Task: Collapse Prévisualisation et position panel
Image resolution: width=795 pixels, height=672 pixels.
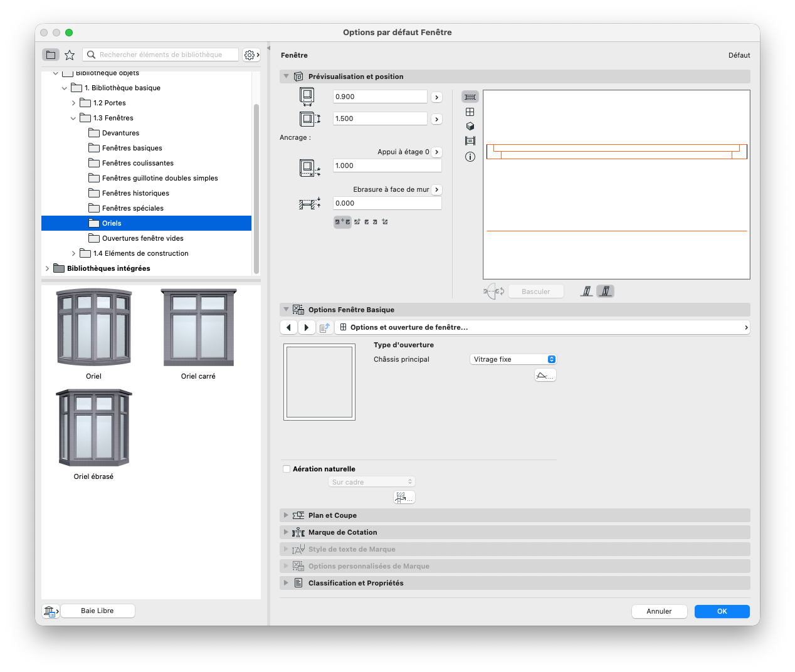Action: (286, 76)
